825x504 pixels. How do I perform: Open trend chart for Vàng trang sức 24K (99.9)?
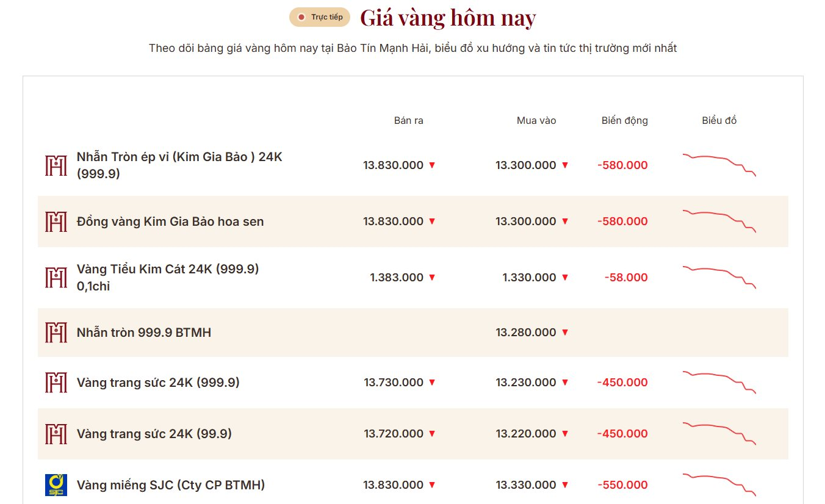point(719,433)
